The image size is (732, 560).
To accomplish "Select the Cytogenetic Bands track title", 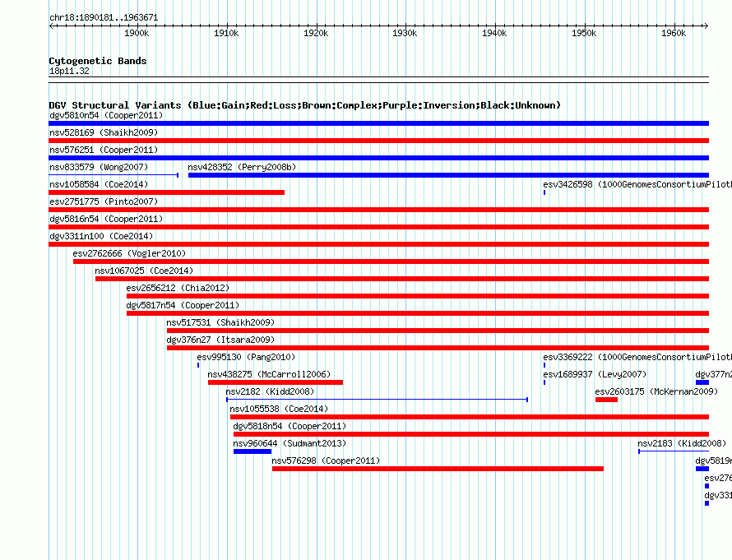I will (98, 61).
